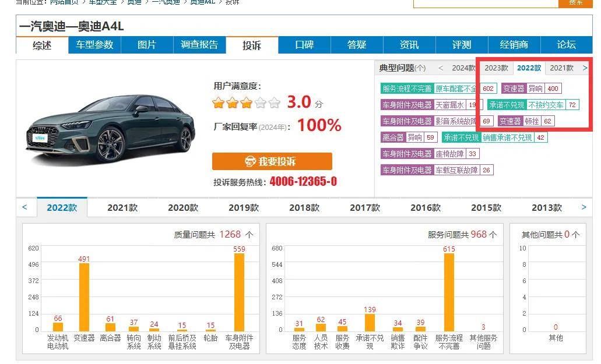Click the 100% 厂家回复率 value
This screenshot has width=601, height=364.
(x=319, y=125)
